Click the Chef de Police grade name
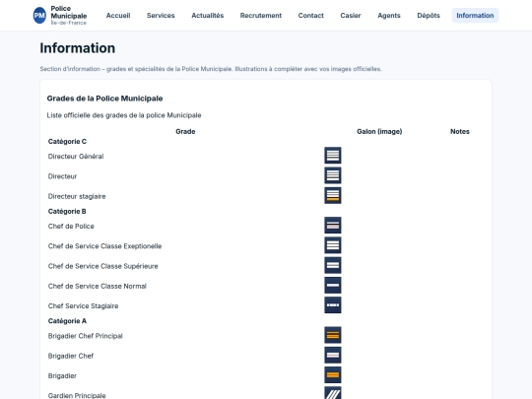532x399 pixels. (x=71, y=227)
